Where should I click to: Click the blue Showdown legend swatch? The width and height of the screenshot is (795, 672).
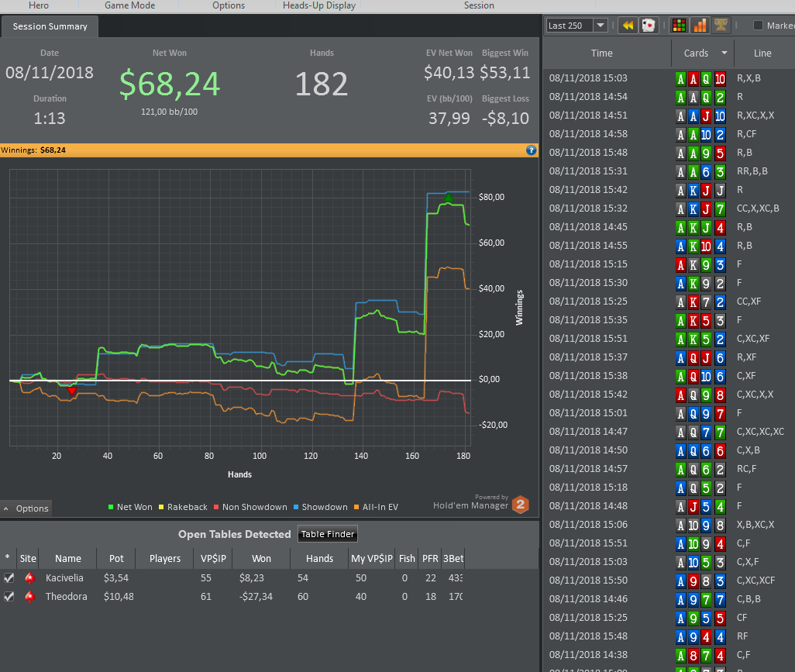296,507
